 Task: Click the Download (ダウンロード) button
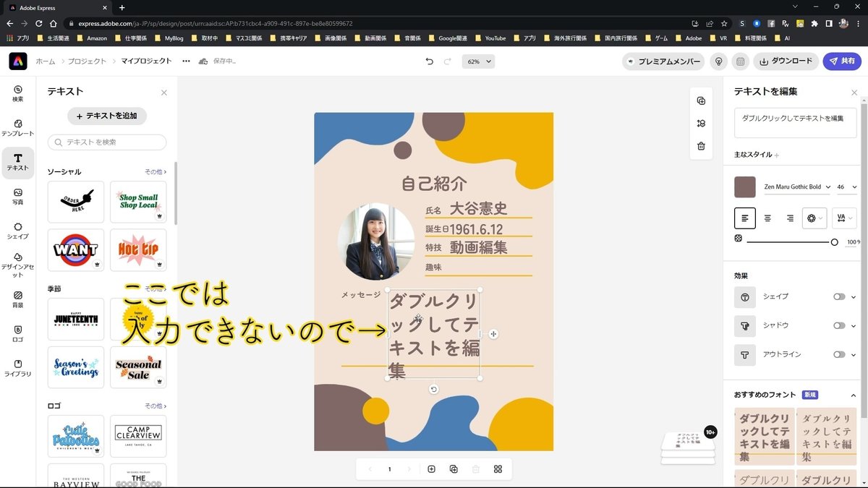786,61
